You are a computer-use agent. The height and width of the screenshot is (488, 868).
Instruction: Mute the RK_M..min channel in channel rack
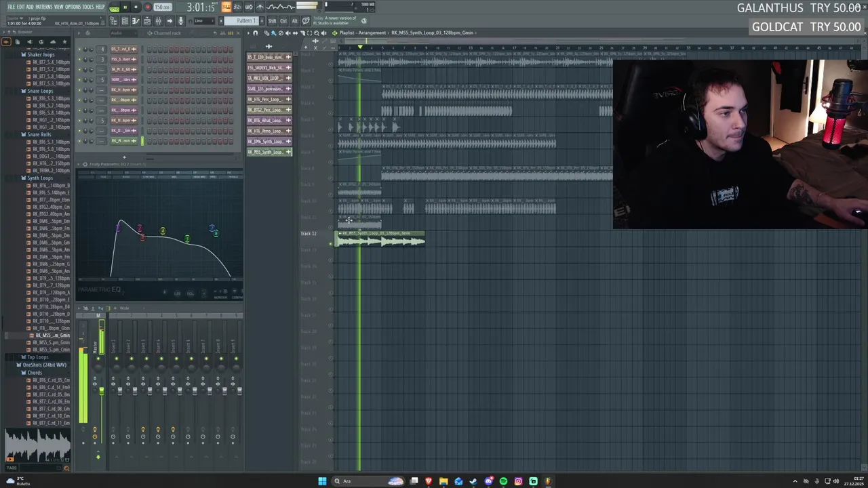point(79,141)
